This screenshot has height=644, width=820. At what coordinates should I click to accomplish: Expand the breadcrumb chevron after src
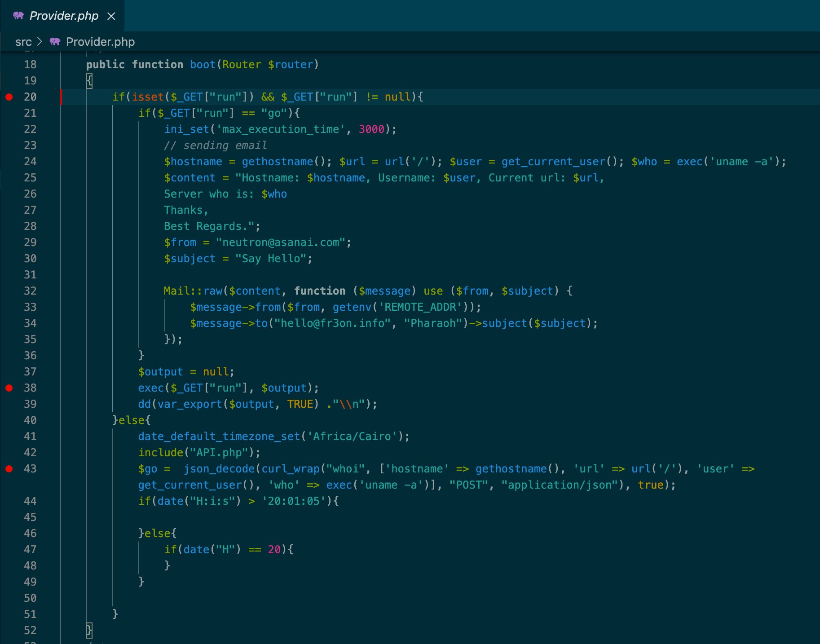[40, 42]
